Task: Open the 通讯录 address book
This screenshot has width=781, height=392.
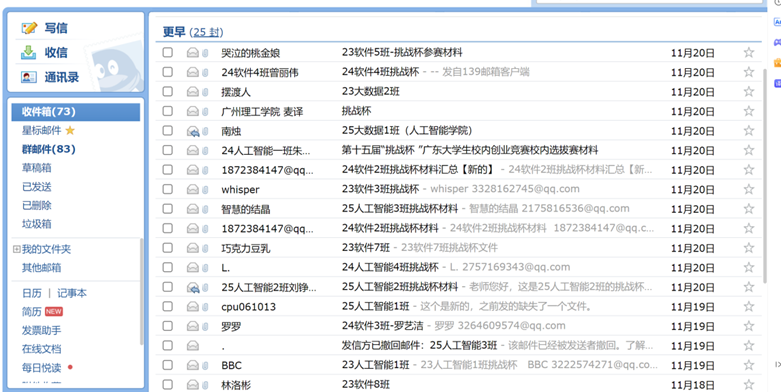Action: tap(62, 77)
